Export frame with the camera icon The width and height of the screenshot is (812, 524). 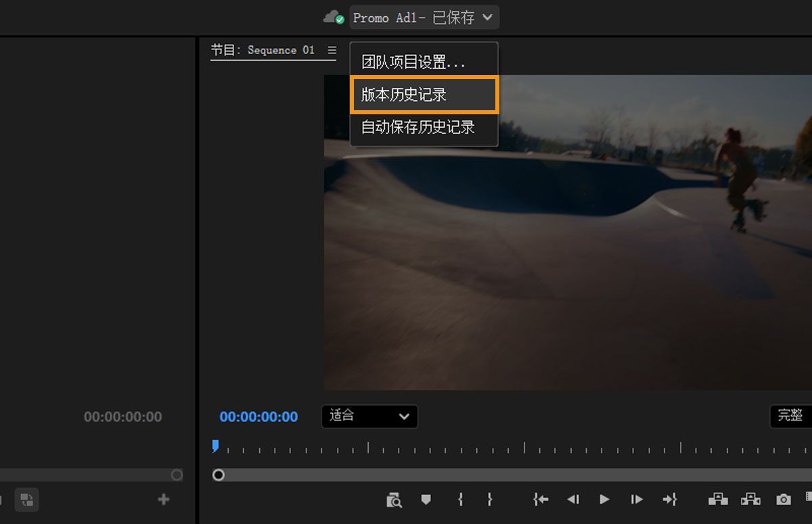(784, 500)
